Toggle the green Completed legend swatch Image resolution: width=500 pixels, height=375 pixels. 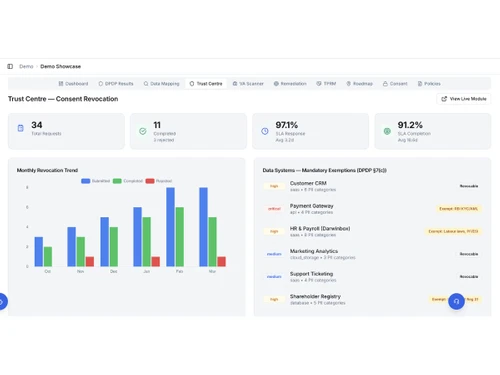(117, 181)
